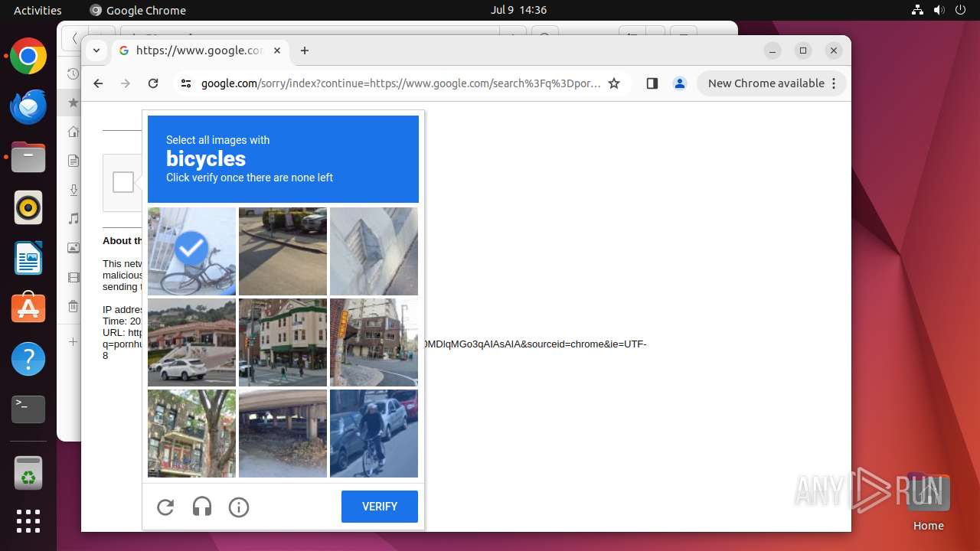This screenshot has width=980, height=551.
Task: Open network status icon in system tray
Action: coord(918,10)
